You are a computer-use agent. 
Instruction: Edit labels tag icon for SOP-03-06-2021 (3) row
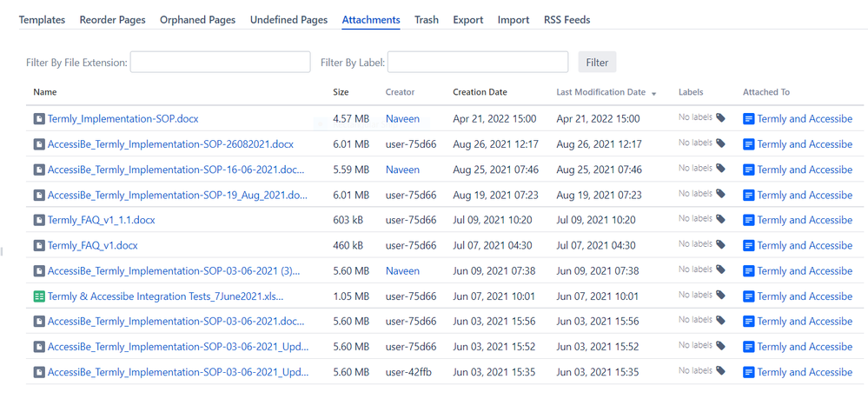720,269
